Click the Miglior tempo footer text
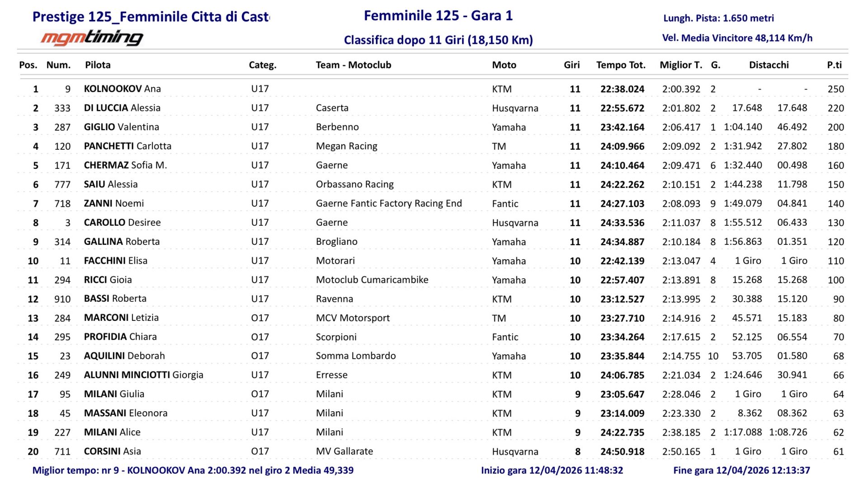The image size is (868, 490). click(193, 470)
